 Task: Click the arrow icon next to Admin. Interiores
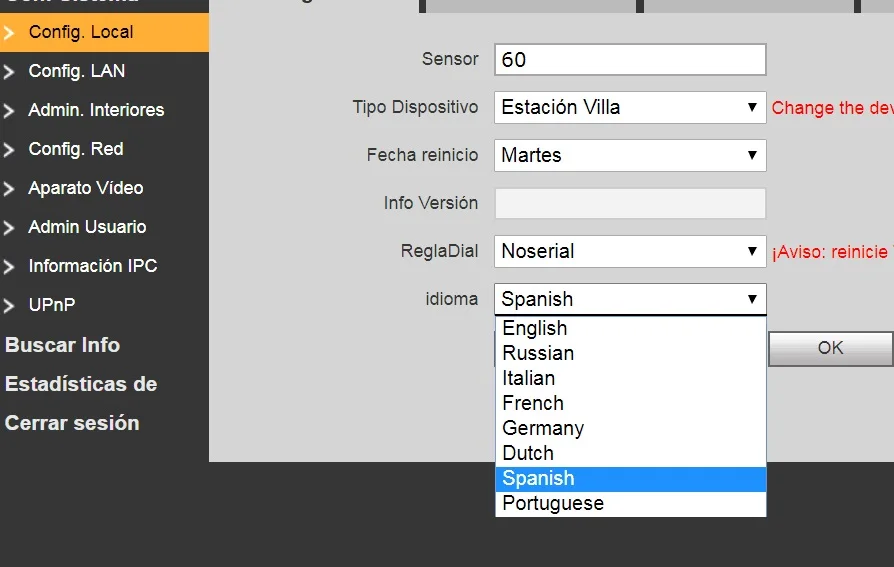tap(9, 110)
